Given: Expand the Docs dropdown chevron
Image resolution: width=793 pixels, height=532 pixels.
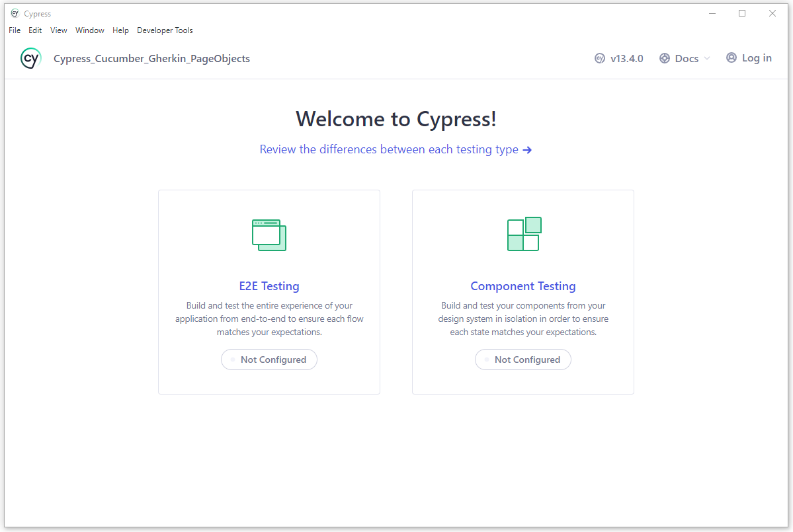Looking at the screenshot, I should pyautogui.click(x=707, y=59).
